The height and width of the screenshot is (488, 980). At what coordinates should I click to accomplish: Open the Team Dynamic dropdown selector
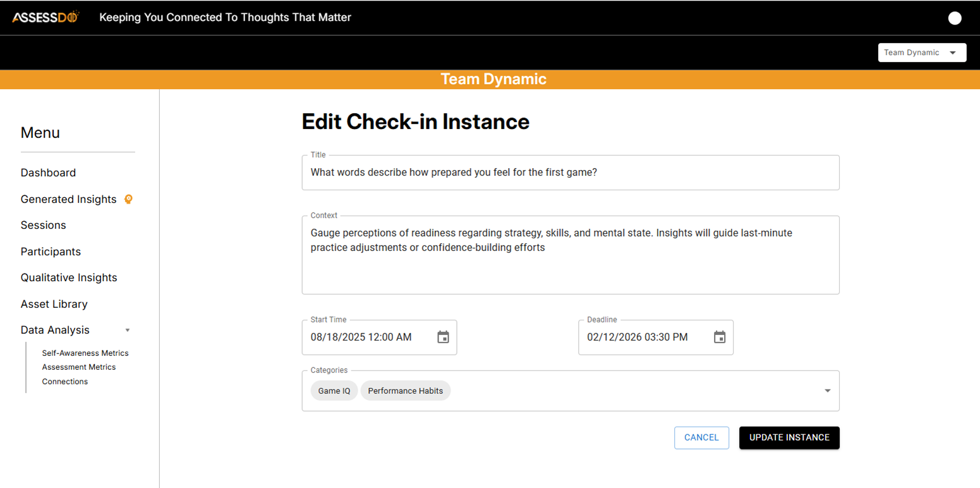(922, 52)
